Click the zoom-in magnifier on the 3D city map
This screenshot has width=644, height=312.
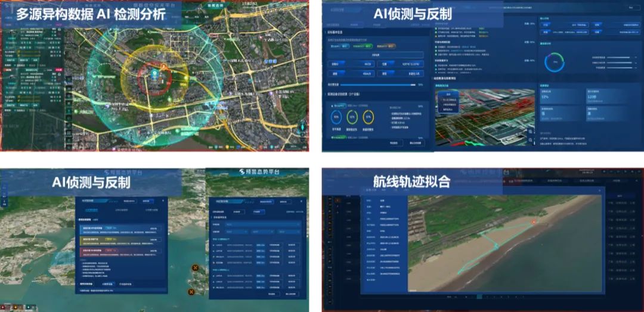531,132
